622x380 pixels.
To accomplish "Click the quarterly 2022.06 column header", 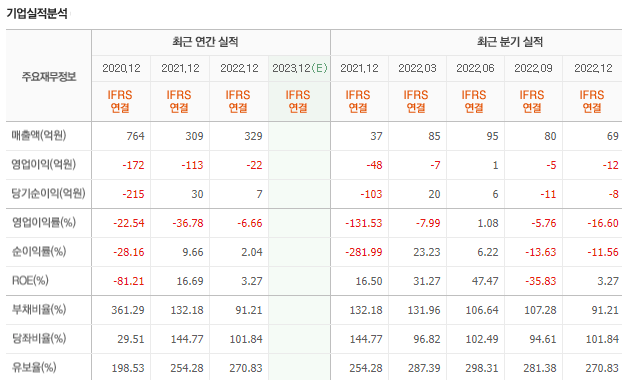I will pyautogui.click(x=475, y=68).
